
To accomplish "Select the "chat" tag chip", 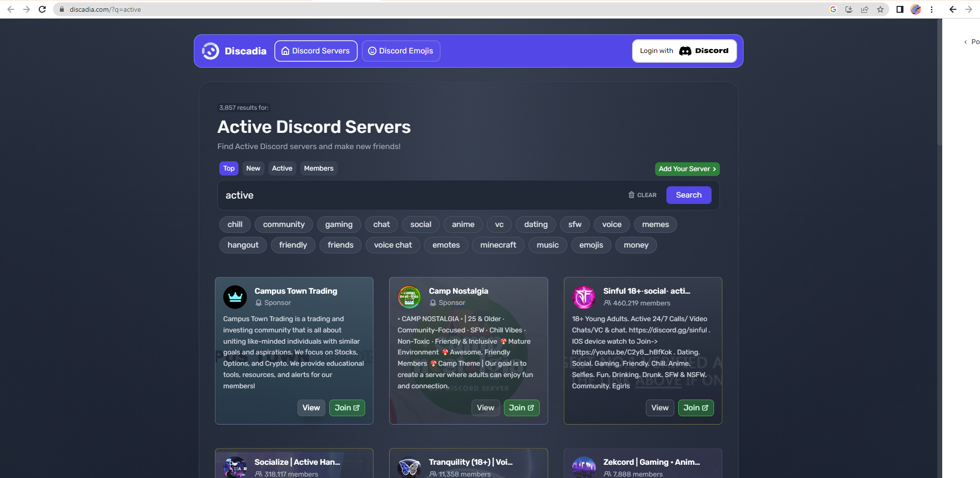I will pos(381,225).
